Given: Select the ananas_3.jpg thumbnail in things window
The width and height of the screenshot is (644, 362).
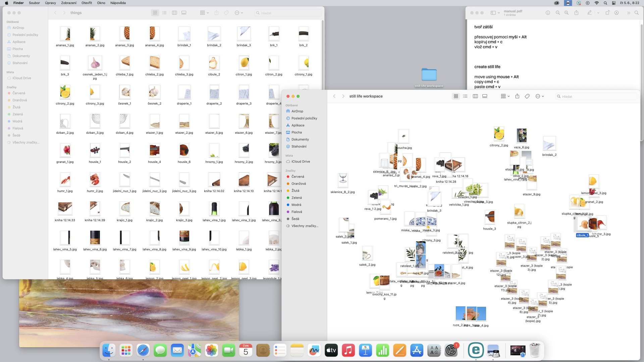Looking at the screenshot, I should pos(125,34).
